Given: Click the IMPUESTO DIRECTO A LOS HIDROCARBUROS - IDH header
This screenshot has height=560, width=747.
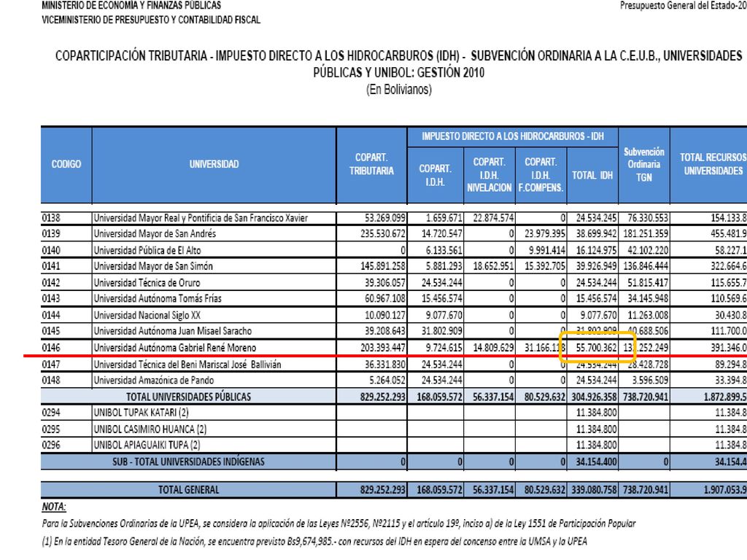Looking at the screenshot, I should (513, 136).
